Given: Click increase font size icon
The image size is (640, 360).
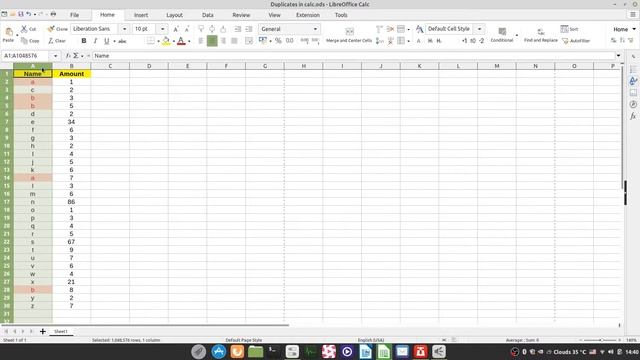Looking at the screenshot, I should pos(176,29).
